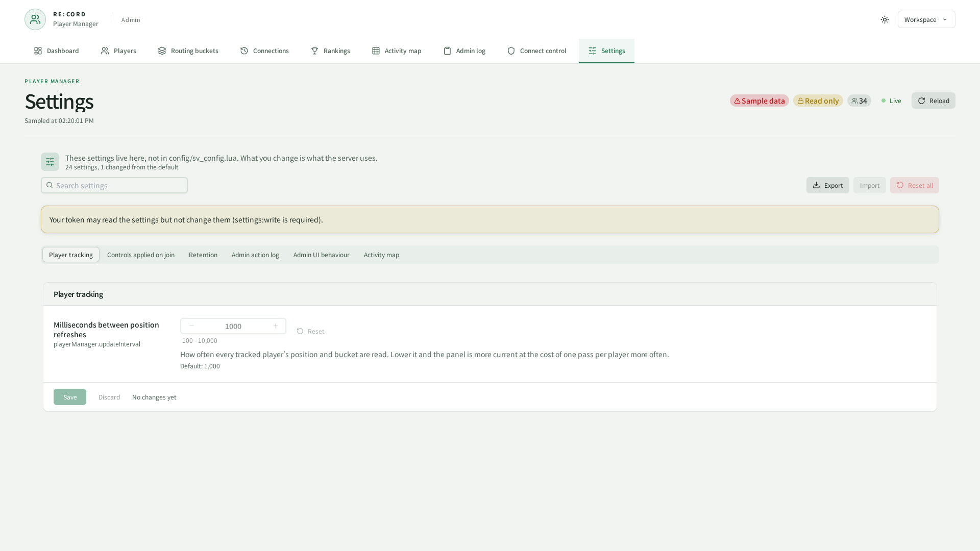980x551 pixels.
Task: Switch to Controls applied on join
Action: (141, 255)
